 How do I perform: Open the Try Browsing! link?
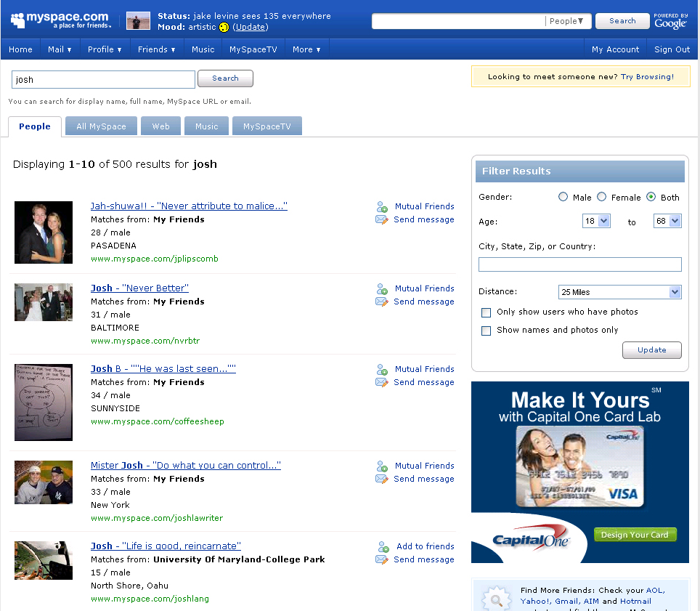point(647,77)
